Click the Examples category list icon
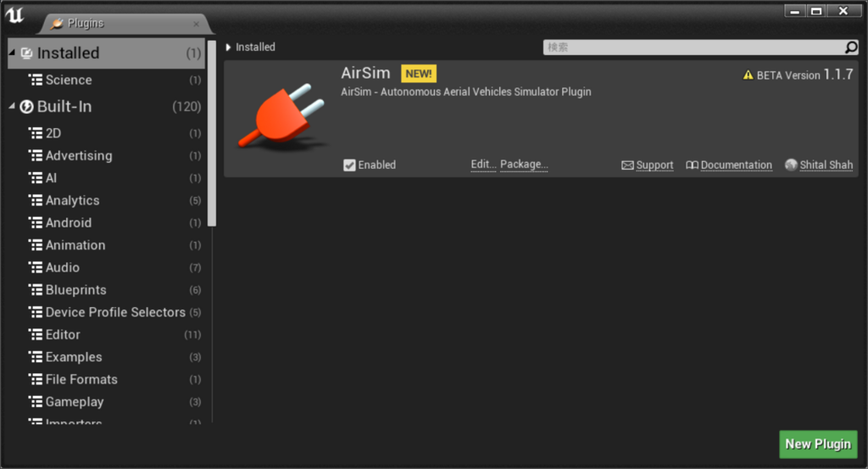Screen dimensions: 868x469 click(x=36, y=357)
